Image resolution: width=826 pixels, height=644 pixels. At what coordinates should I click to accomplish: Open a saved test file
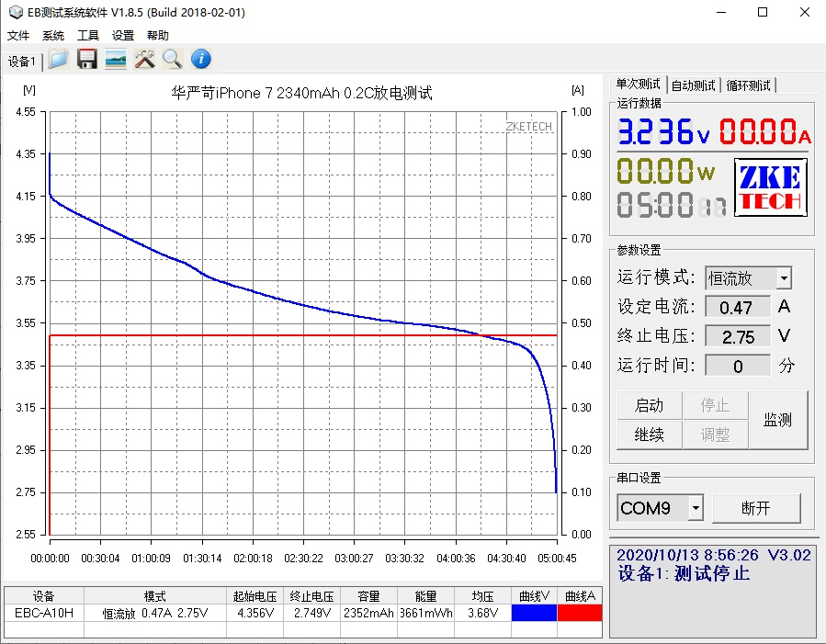[57, 59]
